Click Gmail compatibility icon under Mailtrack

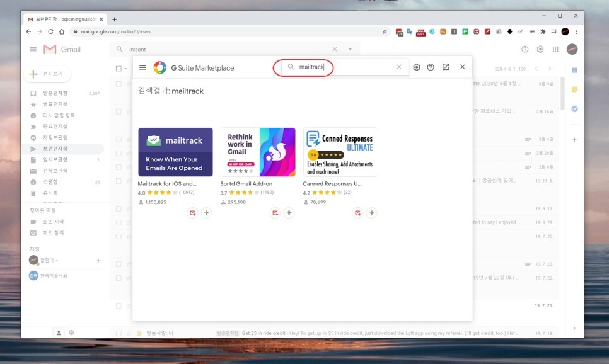[193, 213]
